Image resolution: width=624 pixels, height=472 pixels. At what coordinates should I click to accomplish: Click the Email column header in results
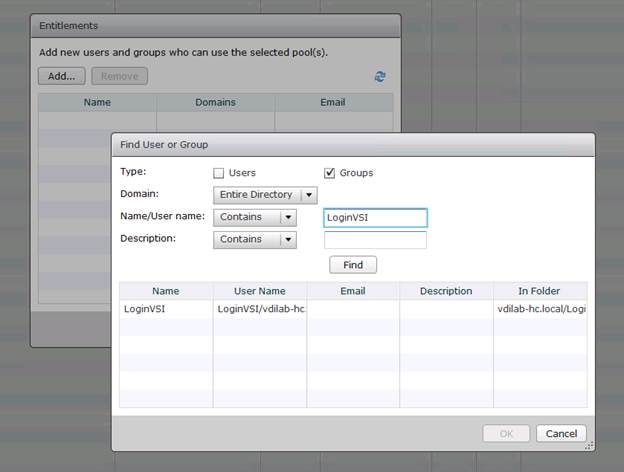pos(353,291)
